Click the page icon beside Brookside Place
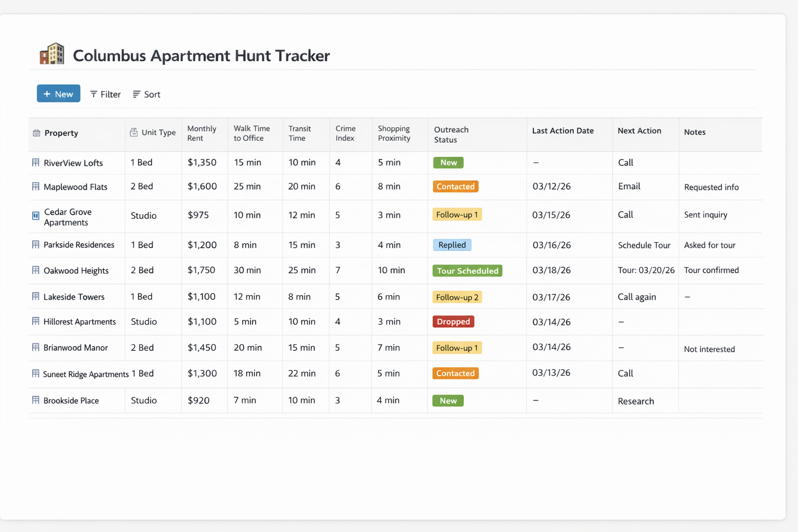This screenshot has height=532, width=798. 35,401
